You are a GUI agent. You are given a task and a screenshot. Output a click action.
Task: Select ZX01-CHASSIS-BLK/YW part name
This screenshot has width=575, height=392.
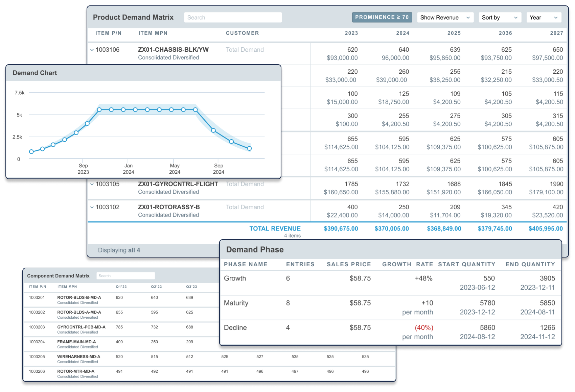(x=173, y=50)
